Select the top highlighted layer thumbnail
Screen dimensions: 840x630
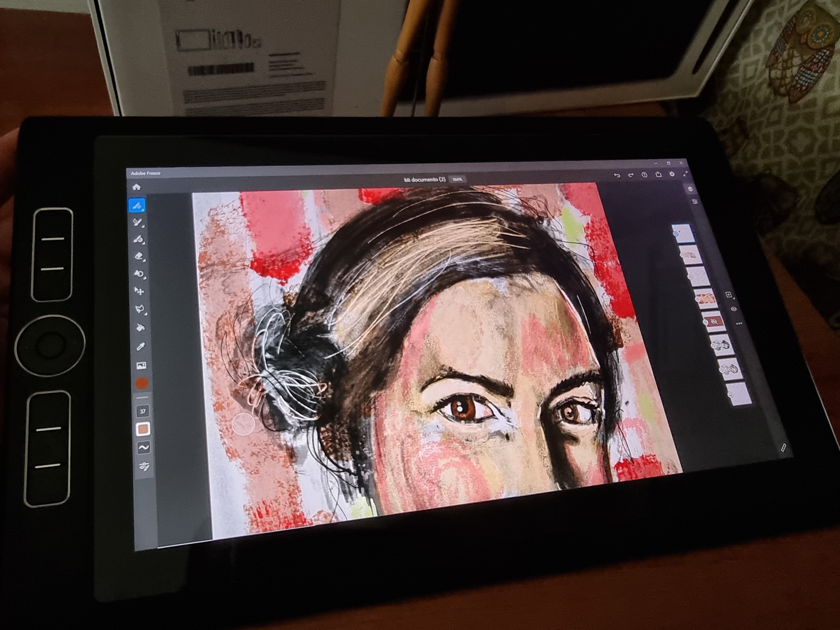[x=684, y=234]
